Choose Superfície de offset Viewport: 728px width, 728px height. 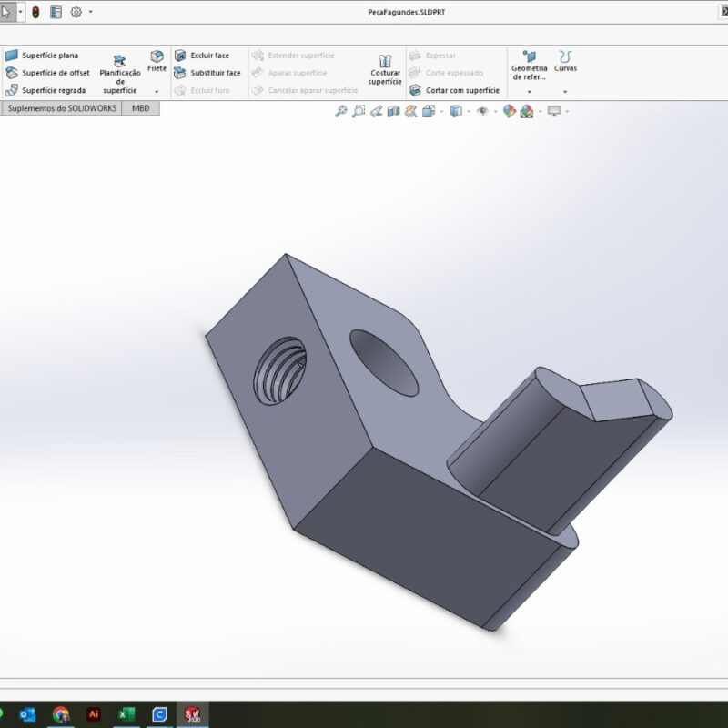[x=47, y=73]
